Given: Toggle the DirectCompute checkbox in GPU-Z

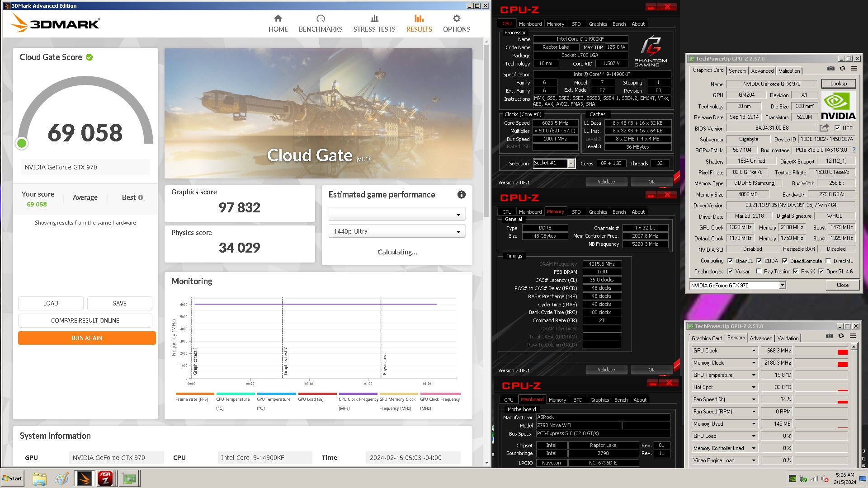Looking at the screenshot, I should point(785,261).
